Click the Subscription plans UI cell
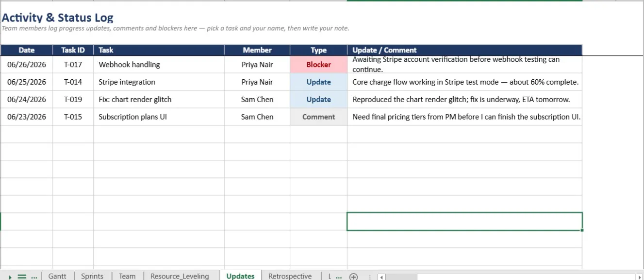The image size is (644, 280). click(x=159, y=117)
